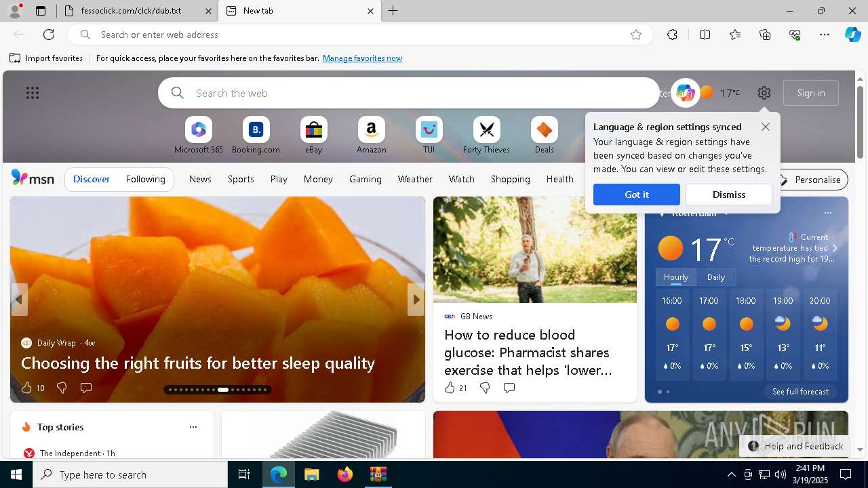Open Favorites list icon in toolbar

tap(735, 35)
